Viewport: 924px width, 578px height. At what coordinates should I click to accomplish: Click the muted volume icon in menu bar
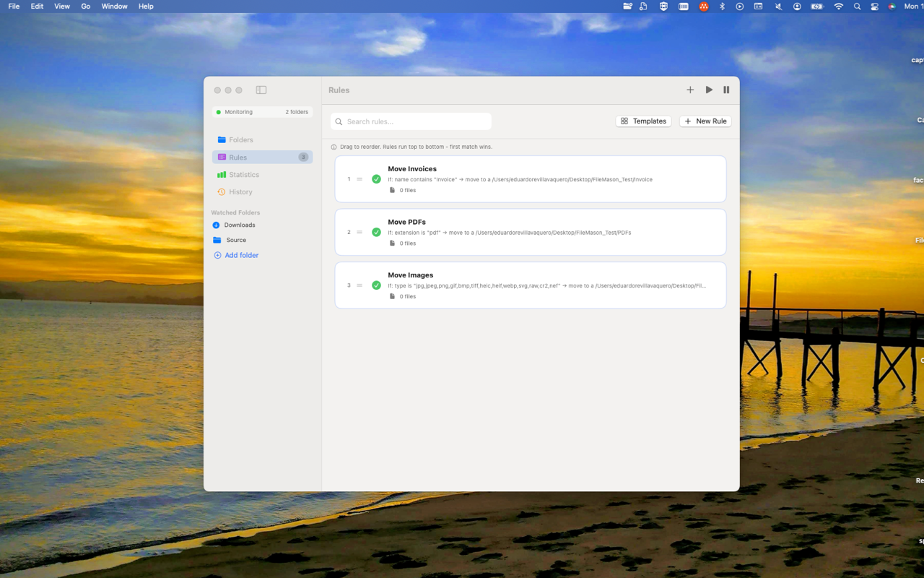(778, 6)
